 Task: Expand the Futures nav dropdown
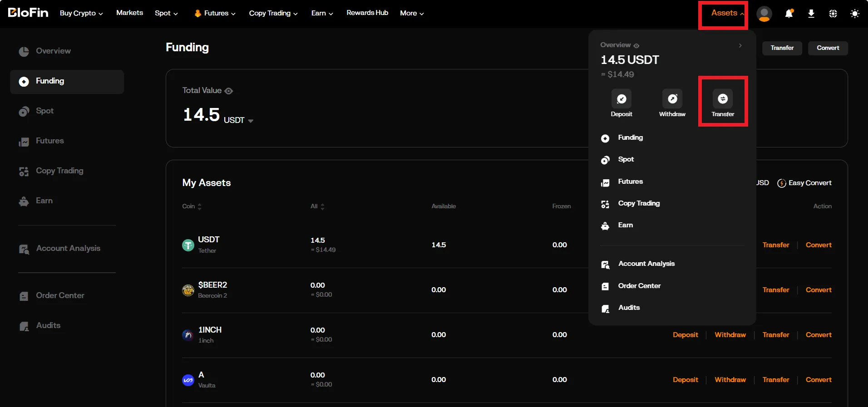(215, 13)
